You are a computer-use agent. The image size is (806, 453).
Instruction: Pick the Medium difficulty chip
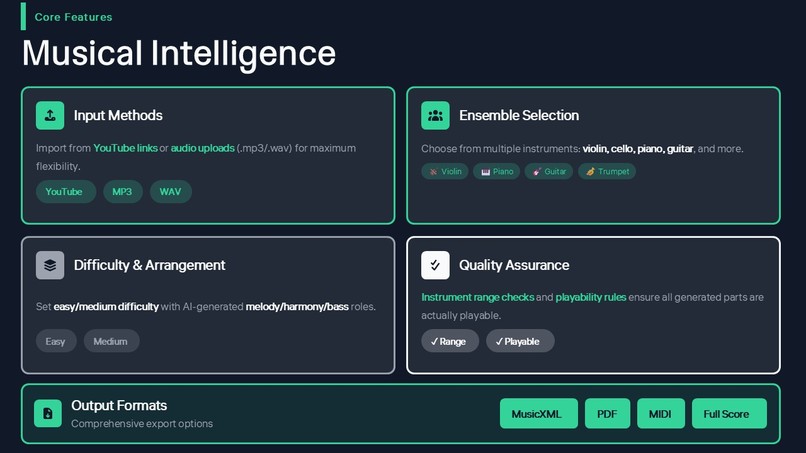[112, 341]
